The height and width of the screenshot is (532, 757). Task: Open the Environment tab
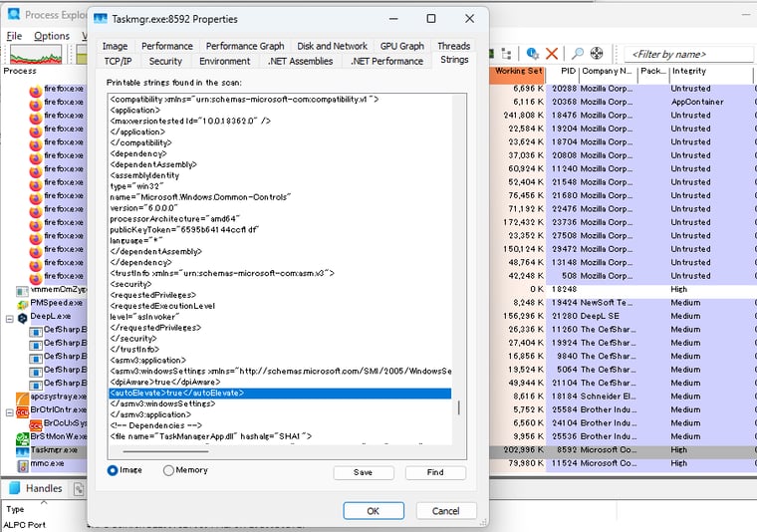tap(224, 62)
